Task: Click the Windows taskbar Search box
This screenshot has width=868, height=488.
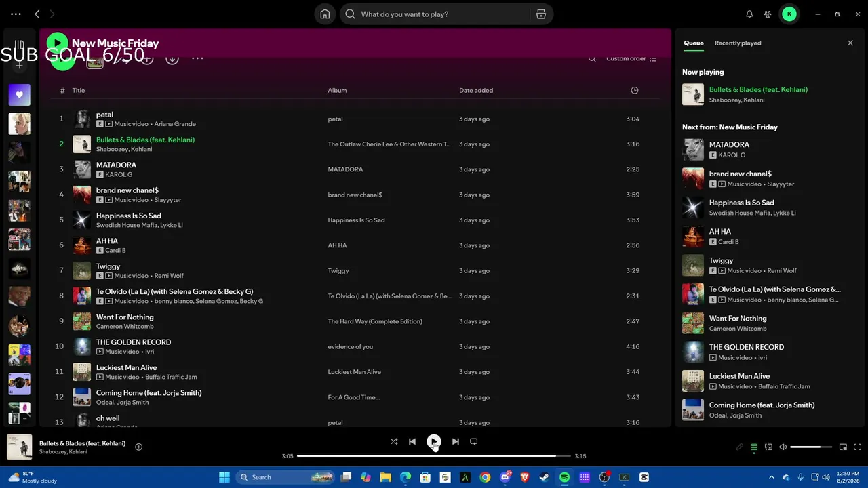Action: (x=285, y=477)
